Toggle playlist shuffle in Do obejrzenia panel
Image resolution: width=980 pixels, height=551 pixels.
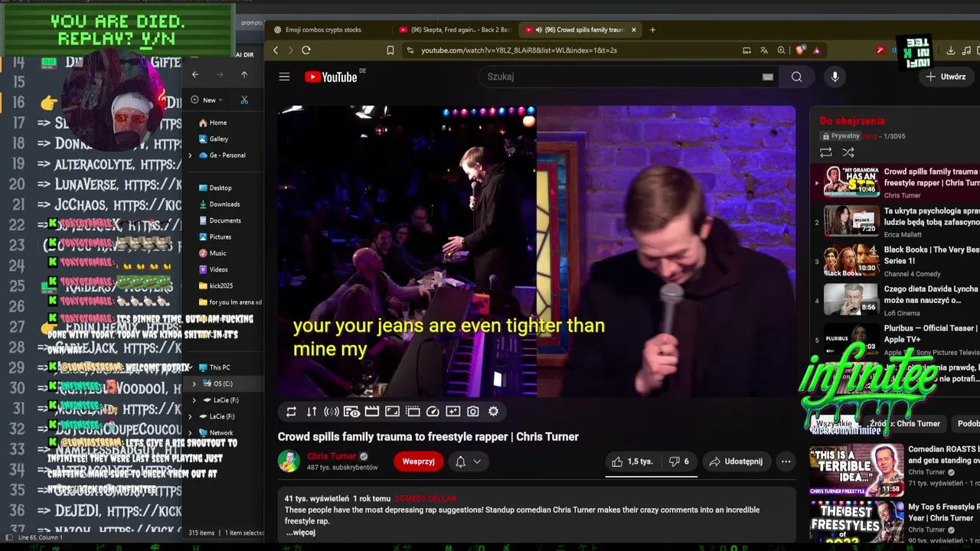pyautogui.click(x=848, y=153)
